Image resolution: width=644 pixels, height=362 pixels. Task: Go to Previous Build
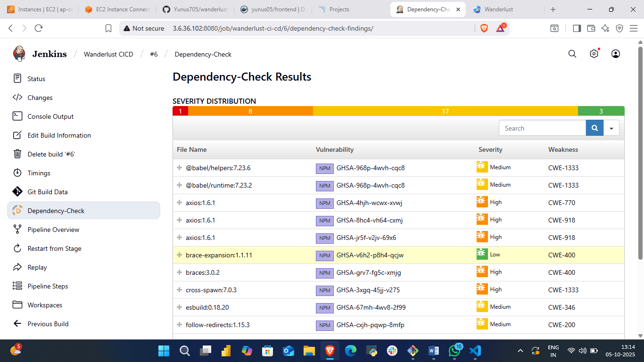(x=48, y=324)
